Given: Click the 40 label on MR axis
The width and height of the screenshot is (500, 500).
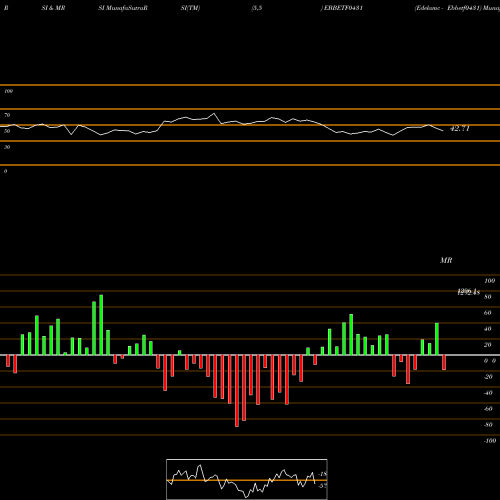Looking at the screenshot, I should tap(488, 329).
